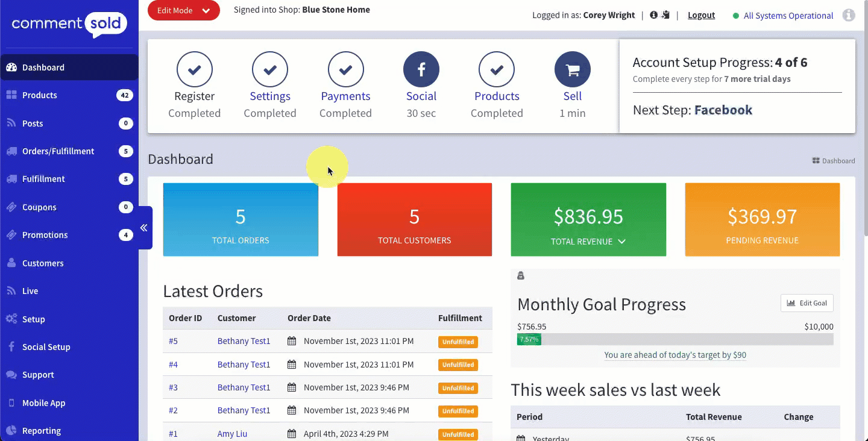This screenshot has height=441, width=868.
Task: Collapse the sidebar with double-chevron button
Action: point(144,228)
